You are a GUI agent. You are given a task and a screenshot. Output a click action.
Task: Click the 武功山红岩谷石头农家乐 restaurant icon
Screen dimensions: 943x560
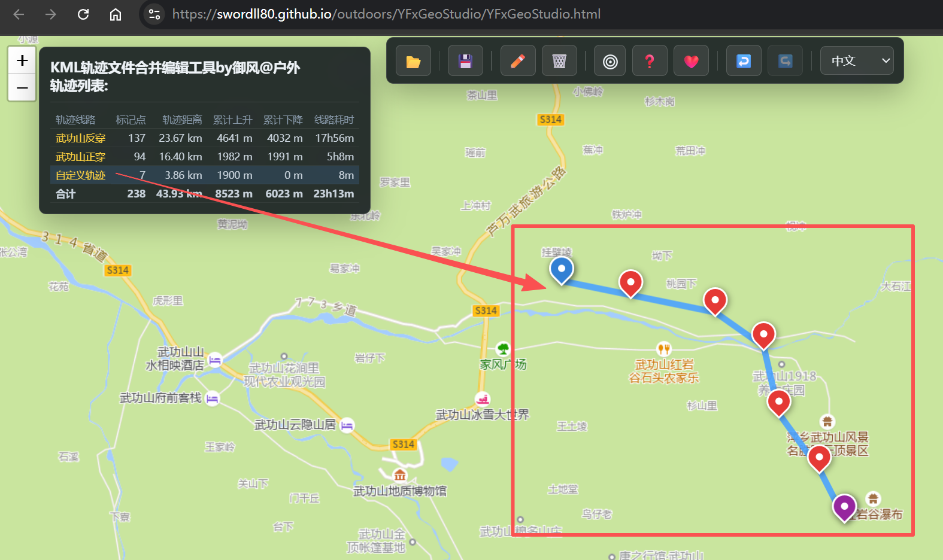tap(663, 348)
